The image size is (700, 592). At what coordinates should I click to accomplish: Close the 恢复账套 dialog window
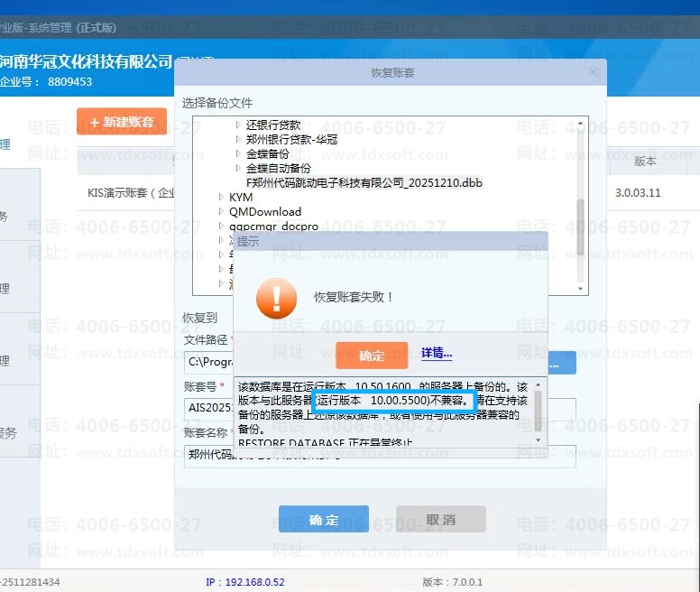(593, 72)
